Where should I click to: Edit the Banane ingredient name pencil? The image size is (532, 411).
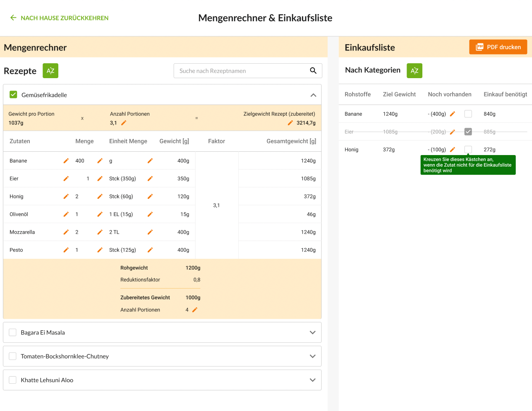(66, 161)
